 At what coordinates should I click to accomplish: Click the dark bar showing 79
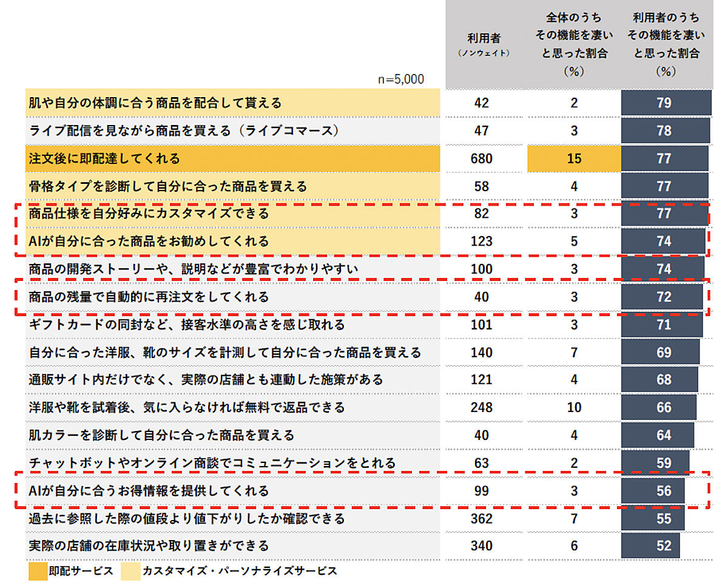(x=666, y=103)
